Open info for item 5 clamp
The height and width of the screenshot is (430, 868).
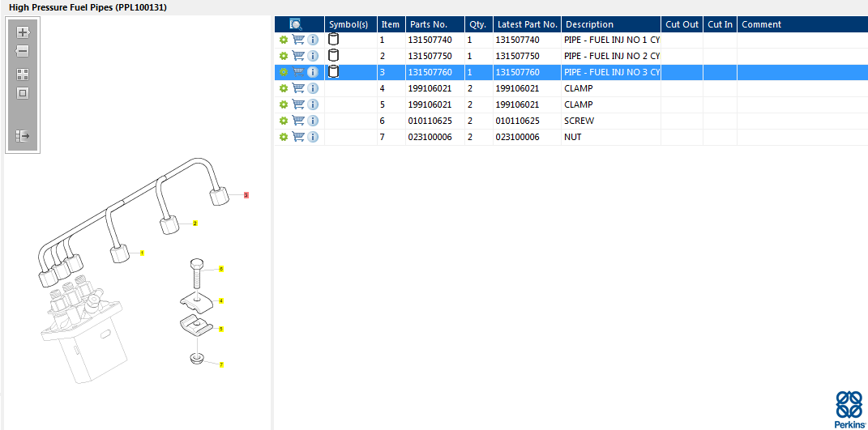(x=313, y=104)
